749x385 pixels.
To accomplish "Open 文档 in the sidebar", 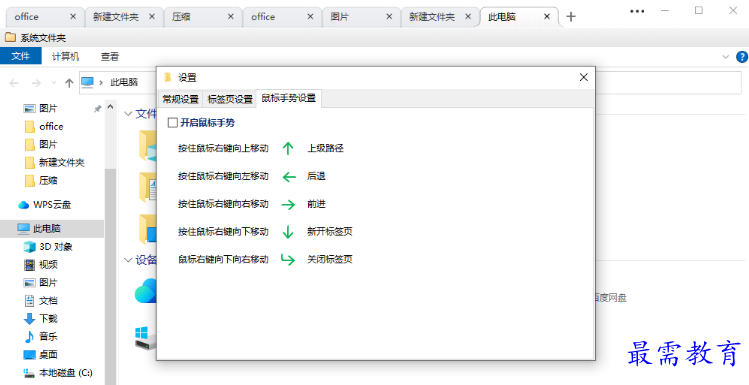I will click(x=41, y=301).
